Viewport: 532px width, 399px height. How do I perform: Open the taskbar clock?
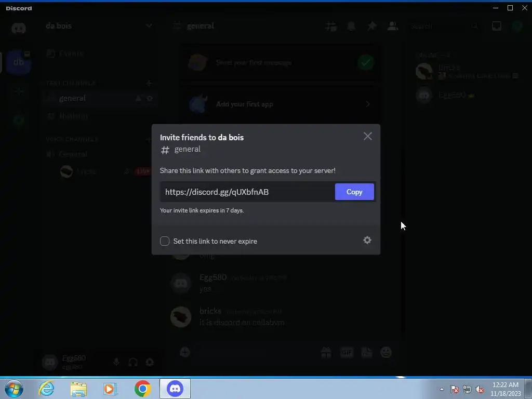pyautogui.click(x=505, y=389)
